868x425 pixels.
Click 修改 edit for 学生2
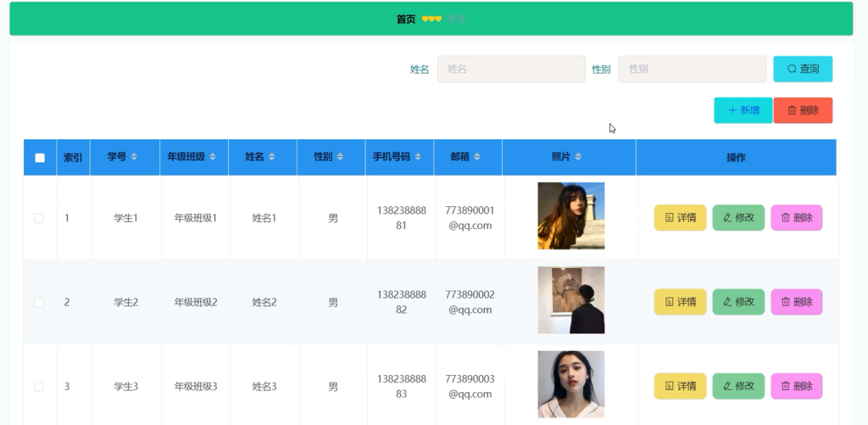[x=738, y=302]
